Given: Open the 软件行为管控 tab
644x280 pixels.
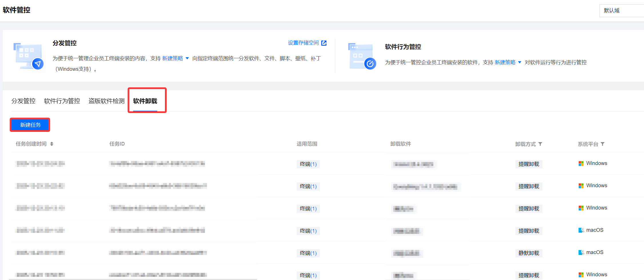Looking at the screenshot, I should point(62,101).
